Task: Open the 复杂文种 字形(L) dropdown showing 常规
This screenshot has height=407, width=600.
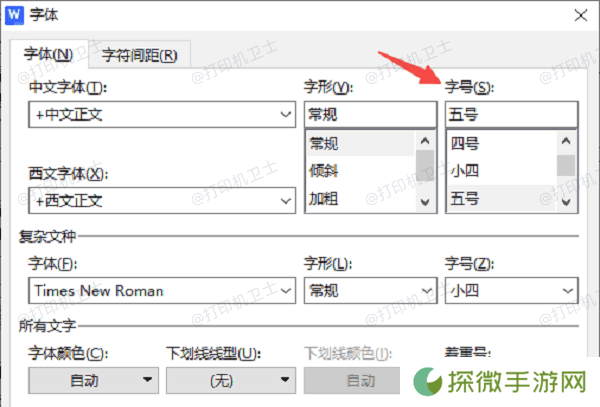Action: (370, 291)
